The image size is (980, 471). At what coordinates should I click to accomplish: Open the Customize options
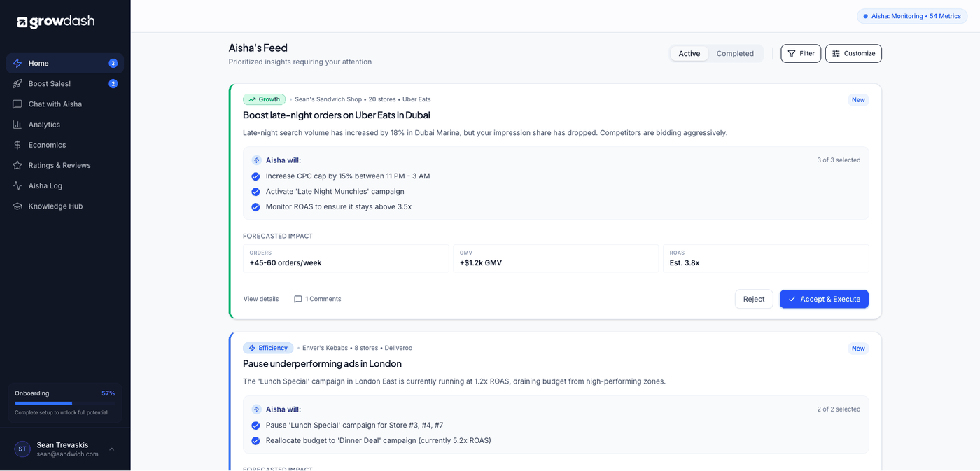point(853,53)
